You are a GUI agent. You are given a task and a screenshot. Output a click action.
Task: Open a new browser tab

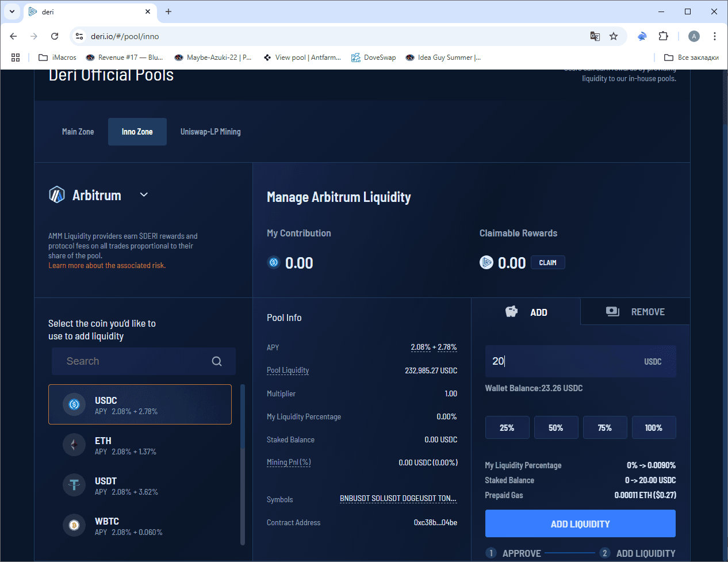click(x=168, y=12)
